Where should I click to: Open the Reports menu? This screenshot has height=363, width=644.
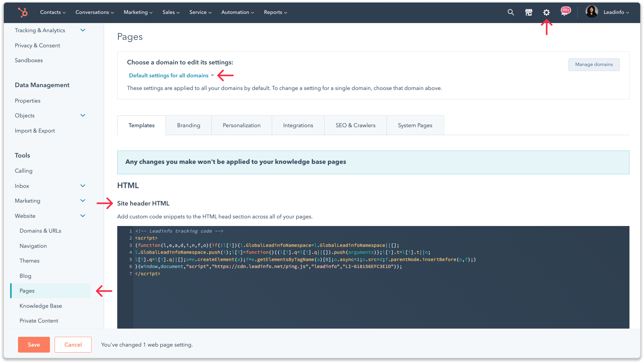(275, 12)
